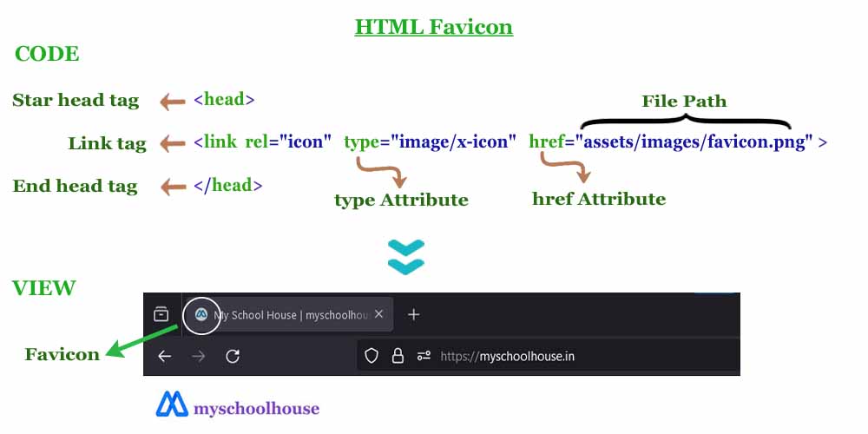Reload the page with the refresh icon
The height and width of the screenshot is (434, 868).
(233, 356)
